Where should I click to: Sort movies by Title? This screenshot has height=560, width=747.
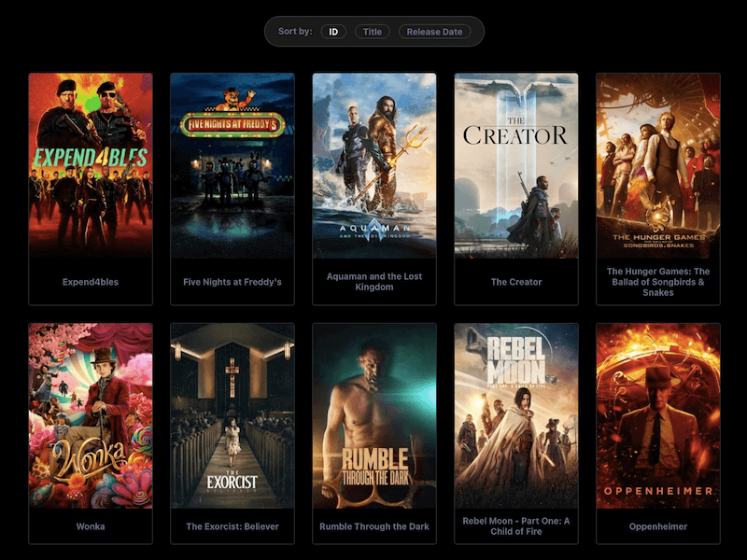pyautogui.click(x=372, y=32)
